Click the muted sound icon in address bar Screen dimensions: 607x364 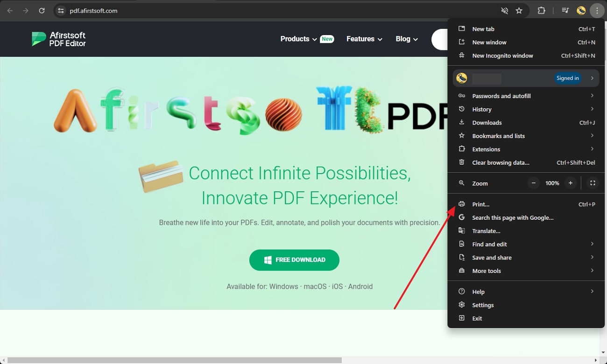(x=504, y=10)
